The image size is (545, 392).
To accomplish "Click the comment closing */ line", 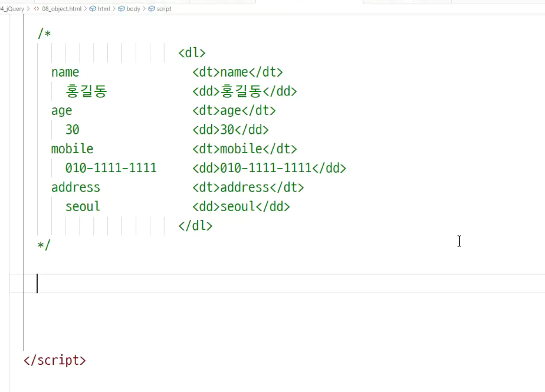I will click(44, 245).
